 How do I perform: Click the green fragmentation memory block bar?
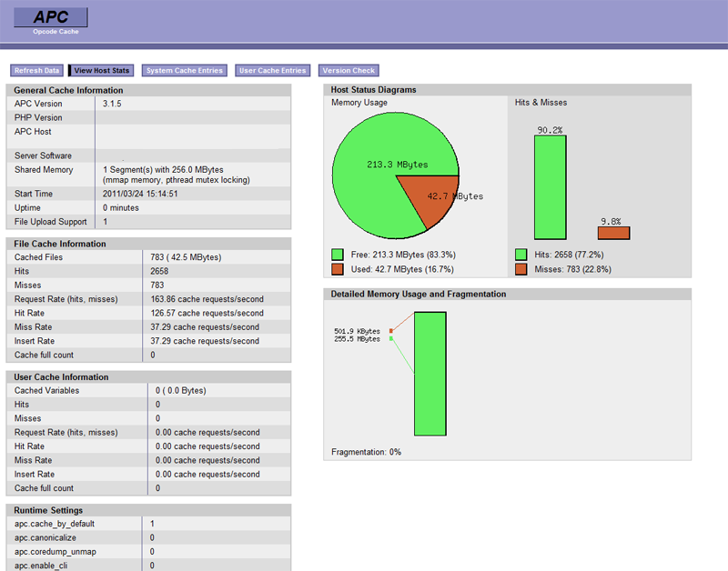point(430,374)
